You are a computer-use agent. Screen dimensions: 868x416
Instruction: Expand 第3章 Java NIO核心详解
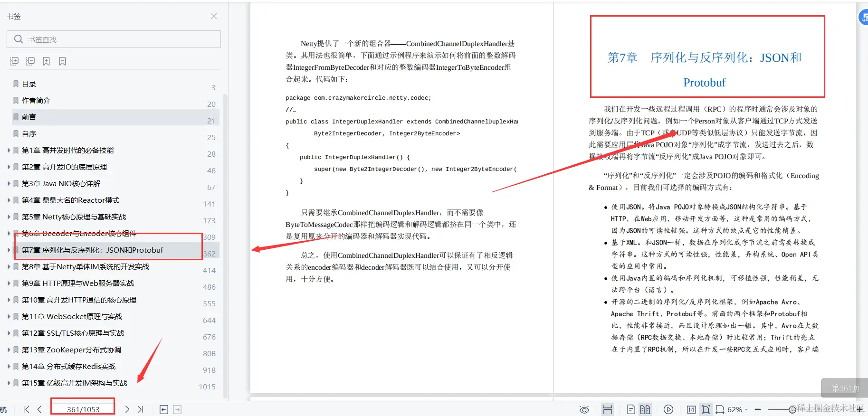(9, 183)
